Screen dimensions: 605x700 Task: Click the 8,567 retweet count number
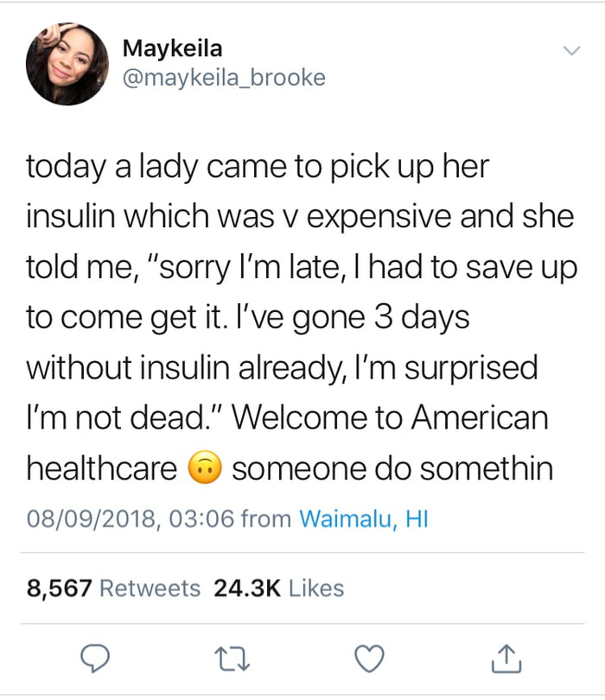[60, 589]
